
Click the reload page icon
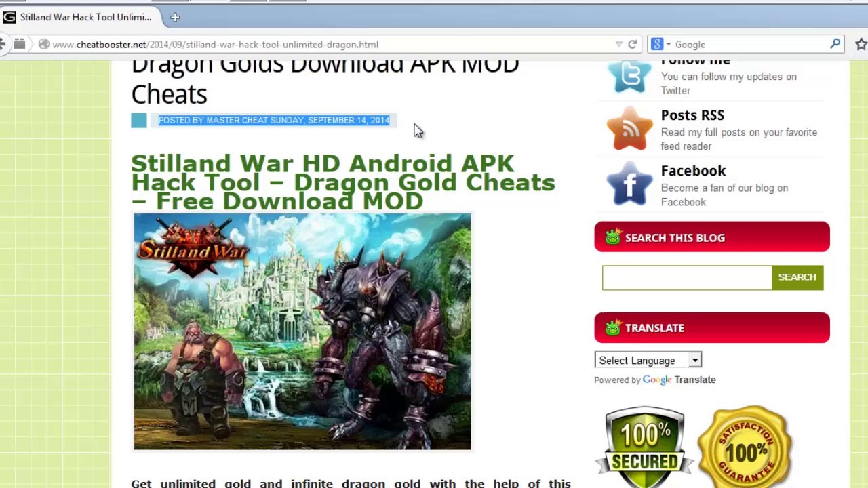pyautogui.click(x=632, y=45)
